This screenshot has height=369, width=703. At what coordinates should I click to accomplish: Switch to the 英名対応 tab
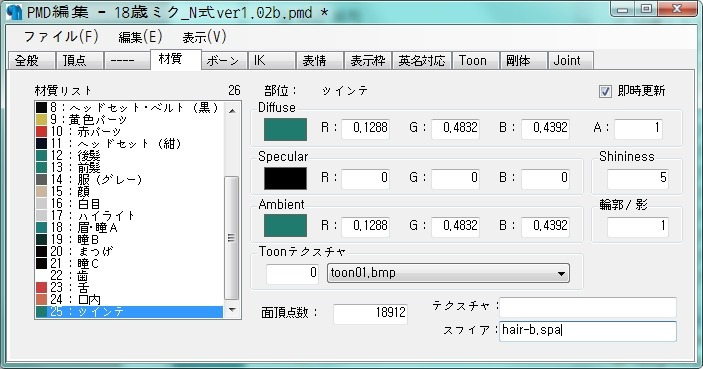422,61
